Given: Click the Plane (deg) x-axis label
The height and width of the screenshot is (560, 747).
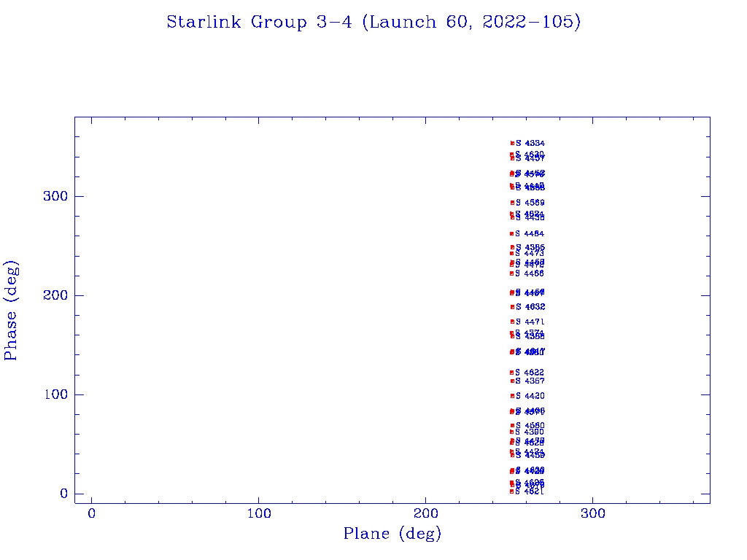Looking at the screenshot, I should 392,534.
